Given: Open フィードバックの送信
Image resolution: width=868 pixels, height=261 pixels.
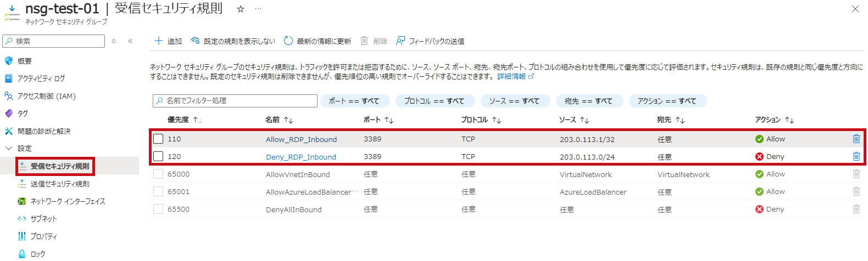Looking at the screenshot, I should click(x=430, y=41).
